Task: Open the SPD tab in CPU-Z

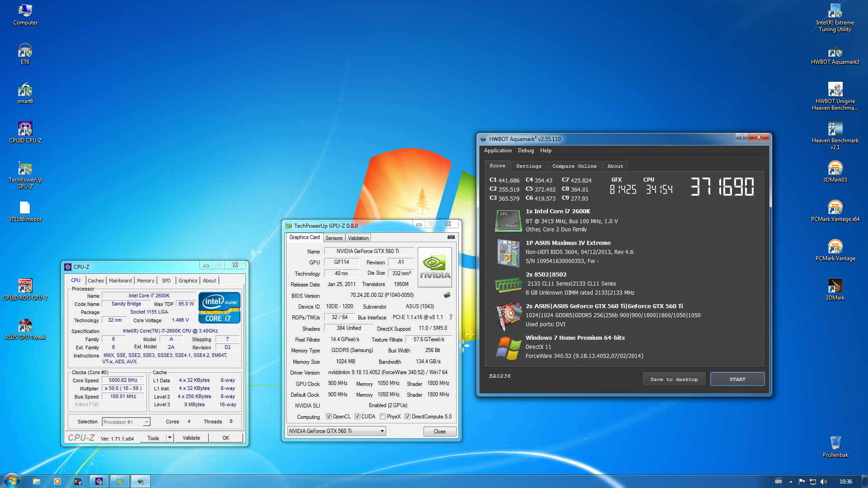Action: (x=166, y=281)
